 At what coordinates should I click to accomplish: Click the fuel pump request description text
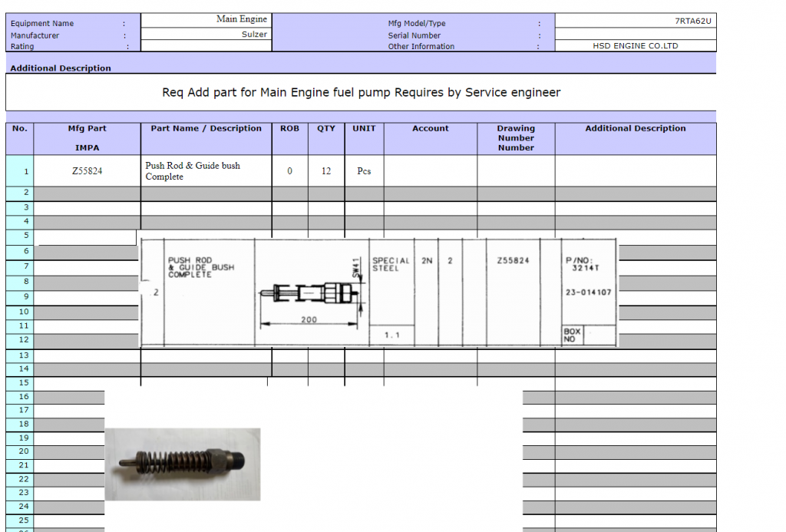tap(361, 93)
